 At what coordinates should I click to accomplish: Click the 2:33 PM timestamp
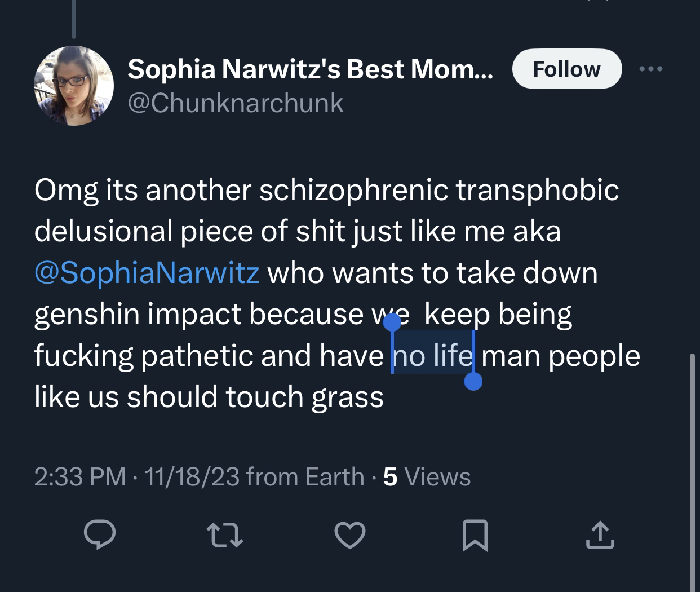79,477
